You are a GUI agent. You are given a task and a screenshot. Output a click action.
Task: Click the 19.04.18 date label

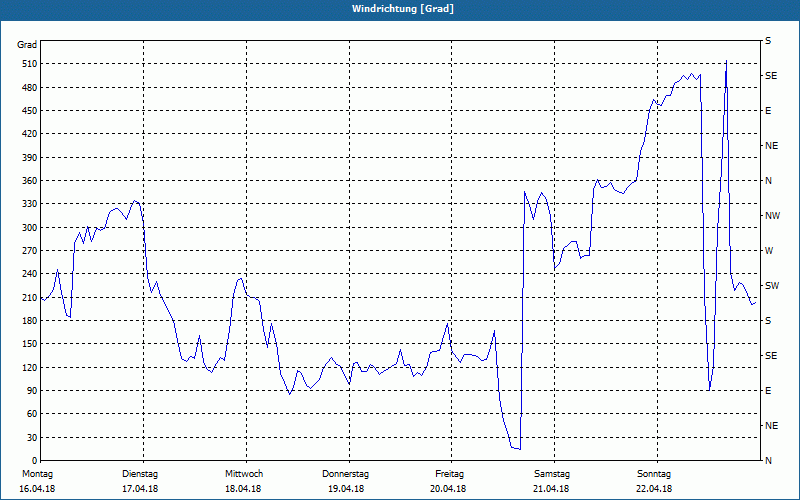(346, 489)
